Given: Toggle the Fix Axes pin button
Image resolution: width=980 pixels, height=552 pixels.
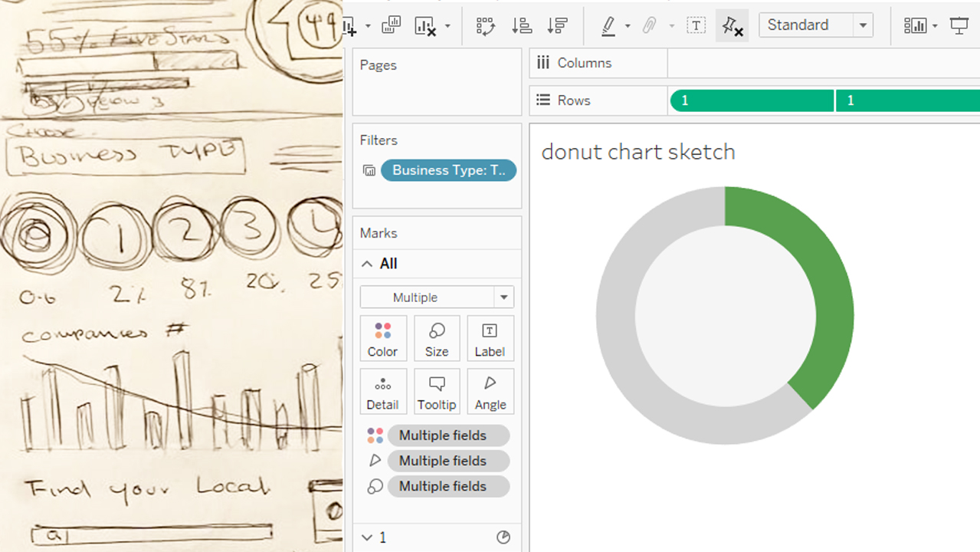Looking at the screenshot, I should (732, 25).
